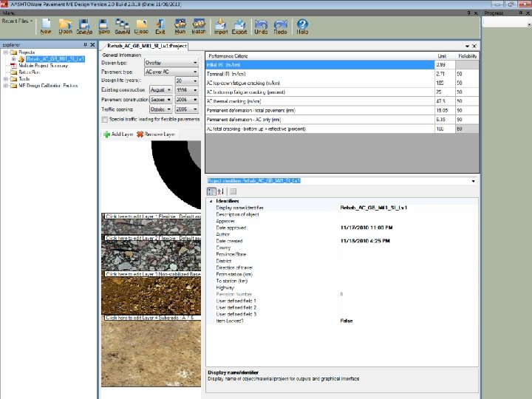Screen dimensions: 532x399
Task: Open the Design type dropdown
Action: (195, 64)
